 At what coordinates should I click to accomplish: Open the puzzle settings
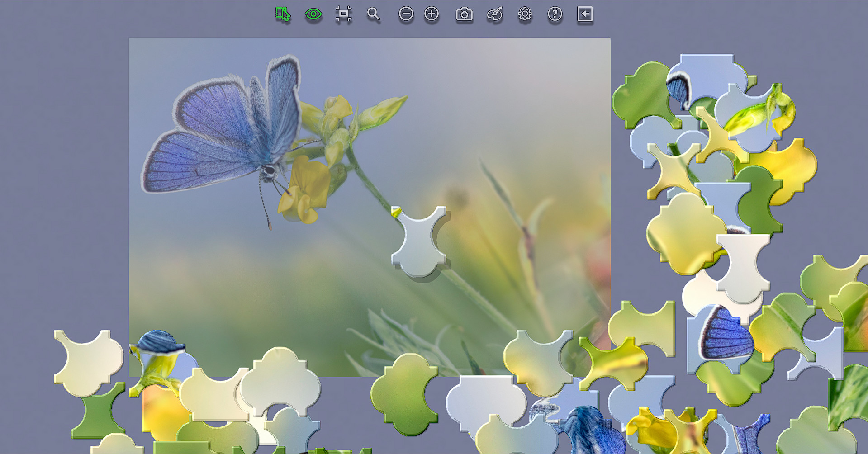tap(524, 14)
